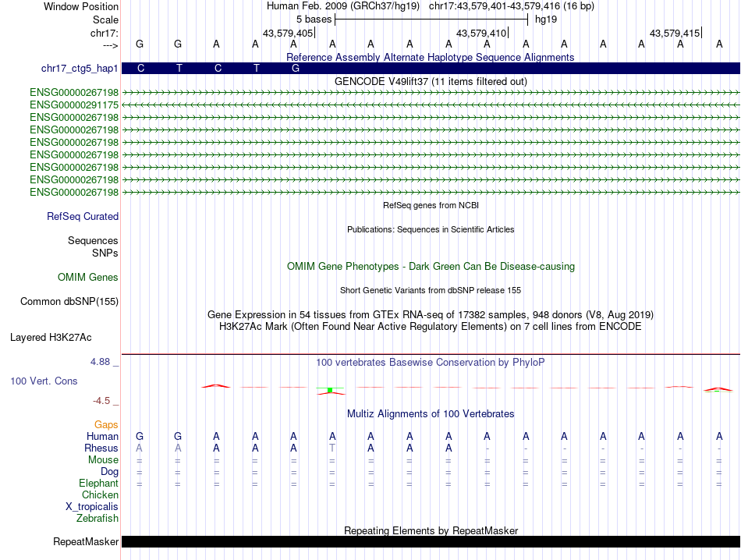Image resolution: width=741 pixels, height=560 pixels.
Task: Click the SNPs track label
Action: coord(105,253)
